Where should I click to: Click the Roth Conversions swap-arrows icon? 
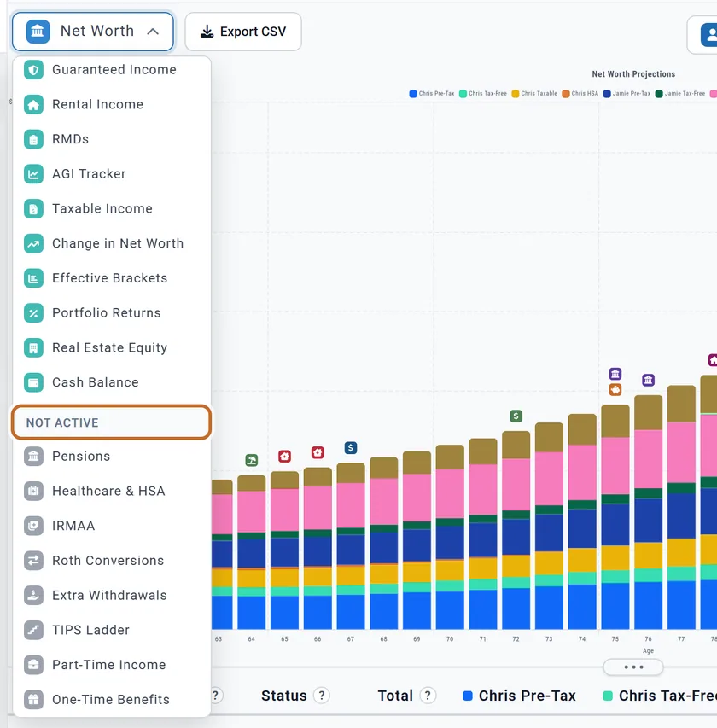point(33,561)
